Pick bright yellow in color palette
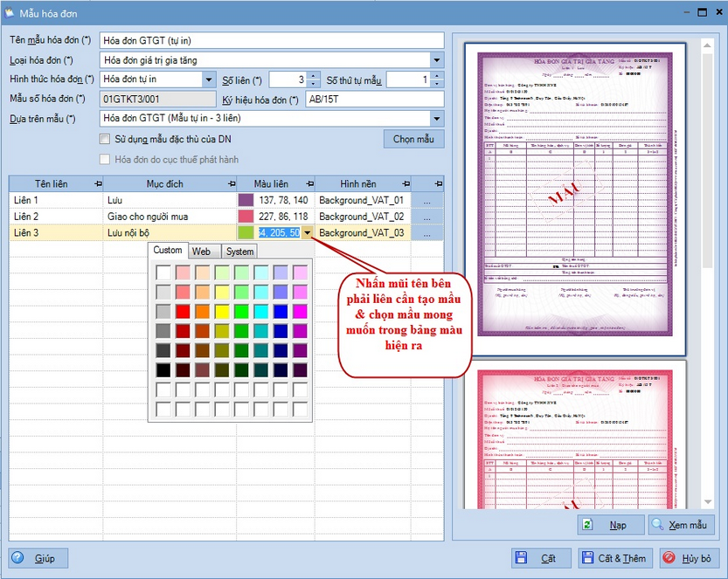The image size is (728, 579). pos(222,312)
